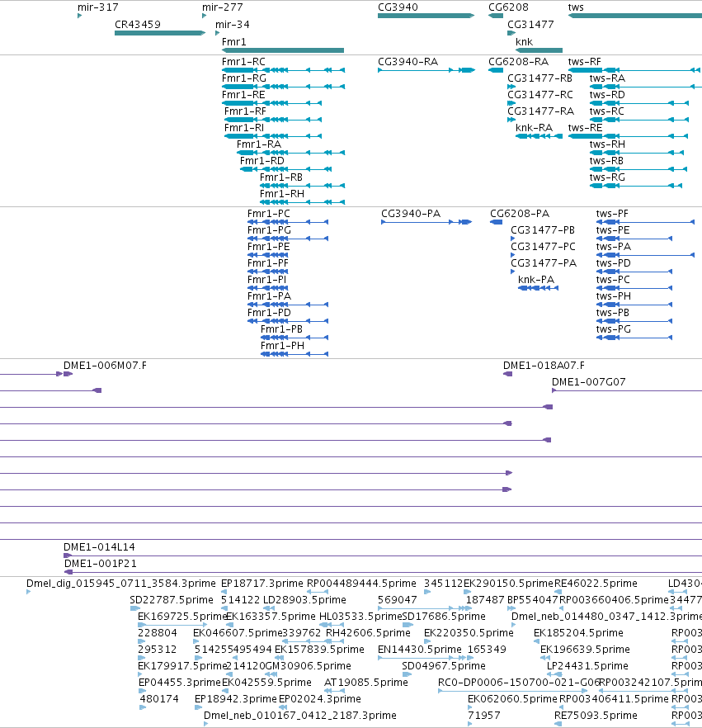This screenshot has height=728, width=702.
Task: Select the CG31477-RC transcript
Action: 511,103
